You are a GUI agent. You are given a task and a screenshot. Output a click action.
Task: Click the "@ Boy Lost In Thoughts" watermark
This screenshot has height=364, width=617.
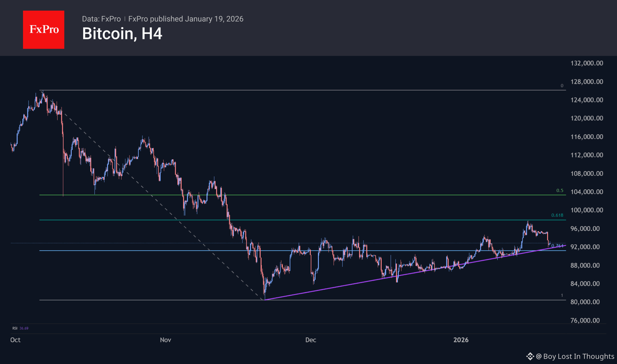tap(575, 356)
